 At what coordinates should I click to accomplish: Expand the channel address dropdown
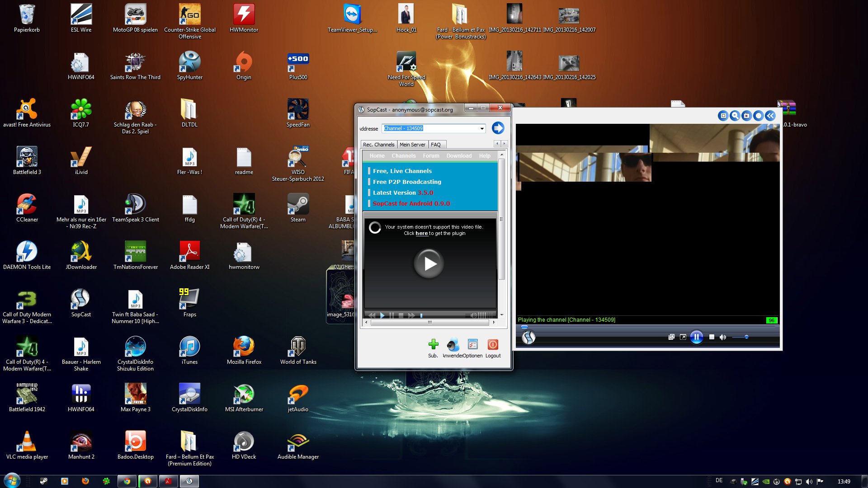coord(482,129)
